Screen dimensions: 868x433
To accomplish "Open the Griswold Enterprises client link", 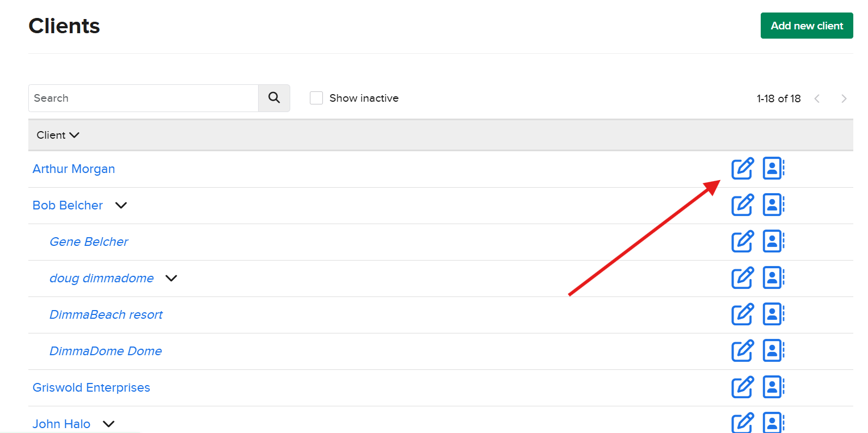I will (x=91, y=387).
